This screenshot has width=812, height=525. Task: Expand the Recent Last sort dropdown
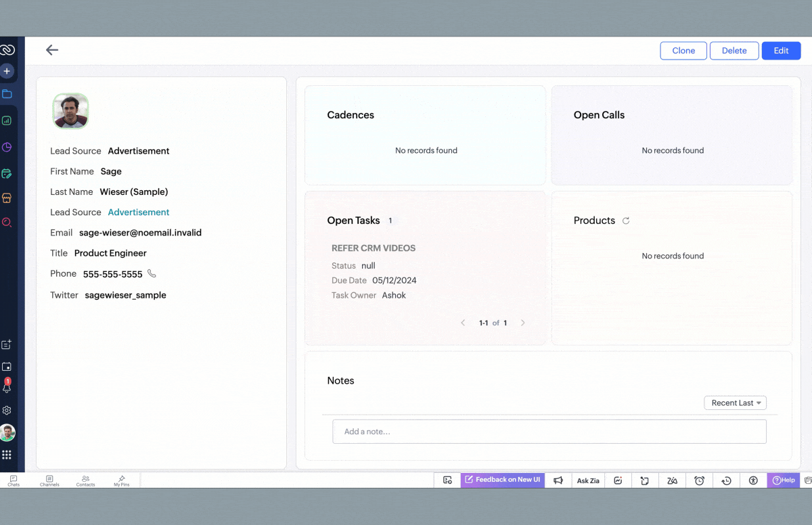pos(735,403)
